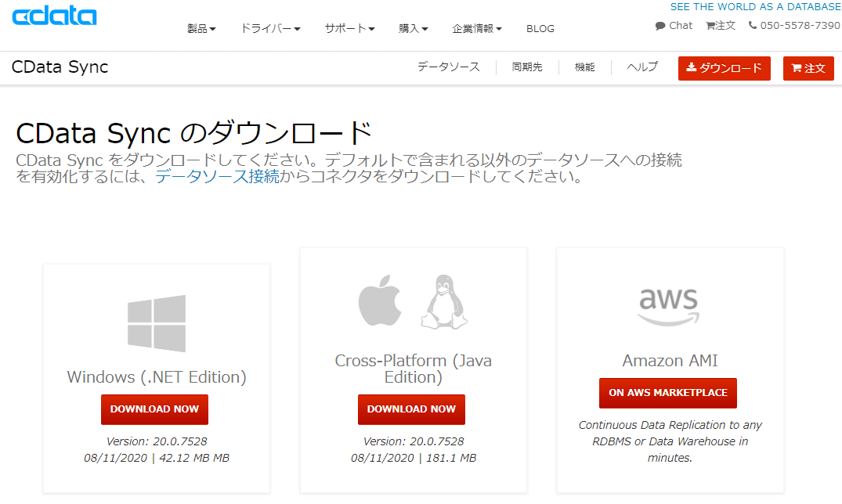Click the Apple logo icon
Screen dimensions: 842x504
tap(380, 301)
